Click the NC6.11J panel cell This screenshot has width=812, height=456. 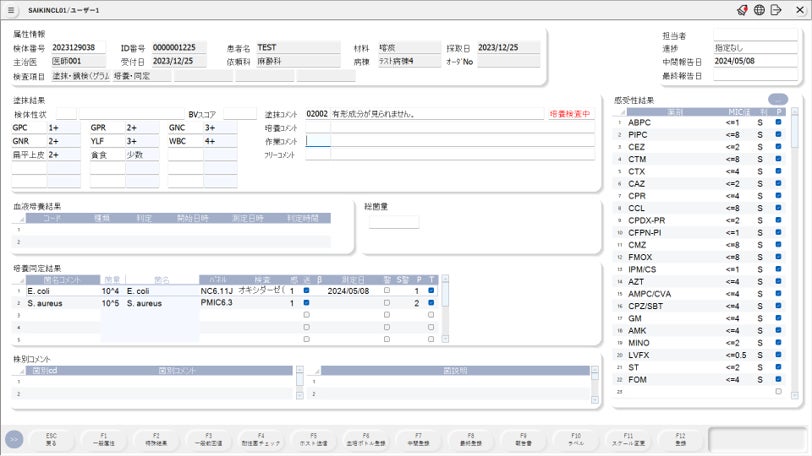[x=218, y=291]
